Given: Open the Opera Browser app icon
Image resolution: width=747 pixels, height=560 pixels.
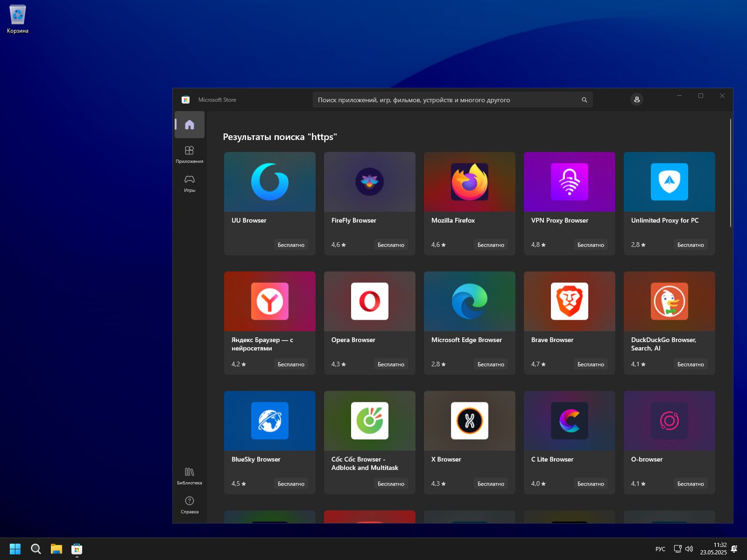Looking at the screenshot, I should (370, 301).
